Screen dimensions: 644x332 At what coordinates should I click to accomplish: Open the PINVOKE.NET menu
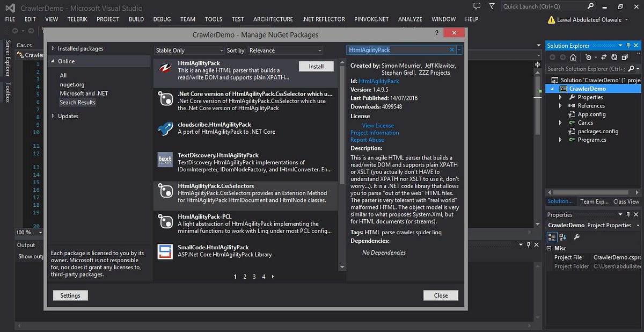tap(371, 19)
